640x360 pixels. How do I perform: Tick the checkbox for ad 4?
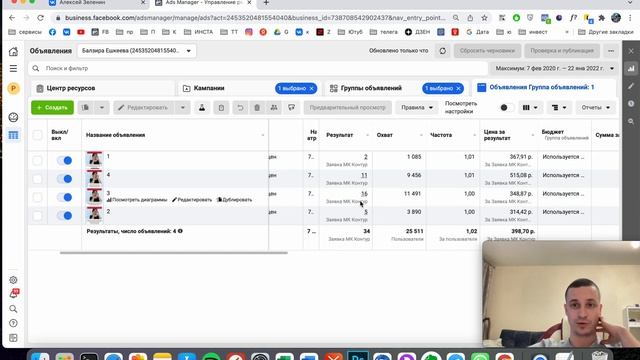coord(37,179)
